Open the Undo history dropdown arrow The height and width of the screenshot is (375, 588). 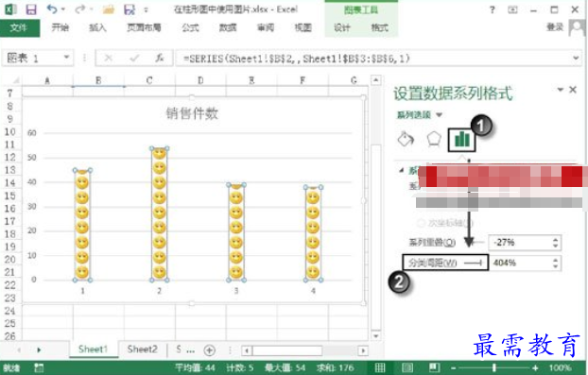[63, 9]
